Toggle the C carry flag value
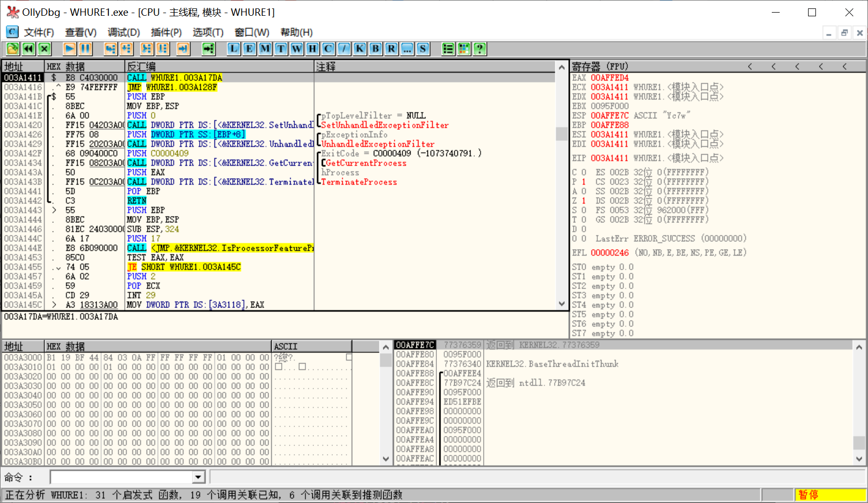Viewport: 868px width, 503px height. click(x=584, y=172)
